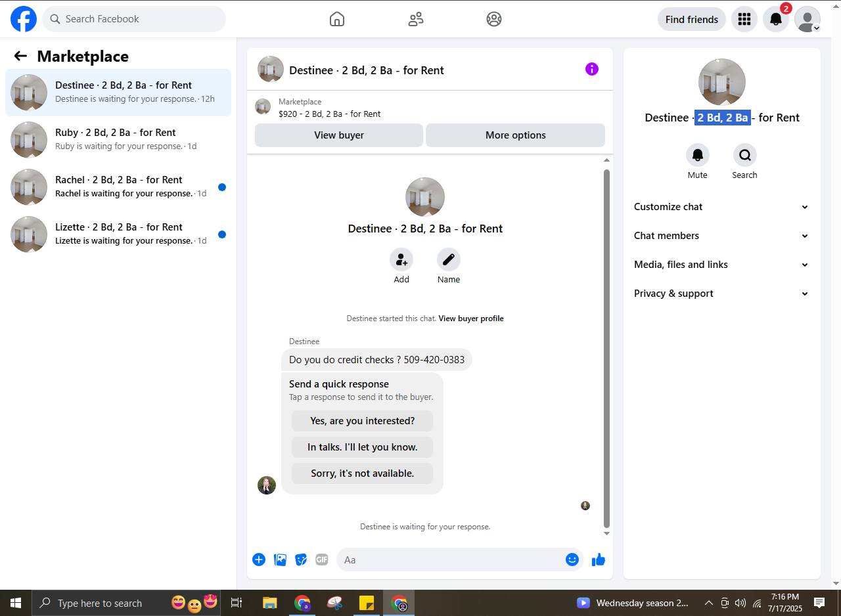Click the taskbar clock showing 7:16 PM
This screenshot has height=616, width=841.
coord(785,603)
